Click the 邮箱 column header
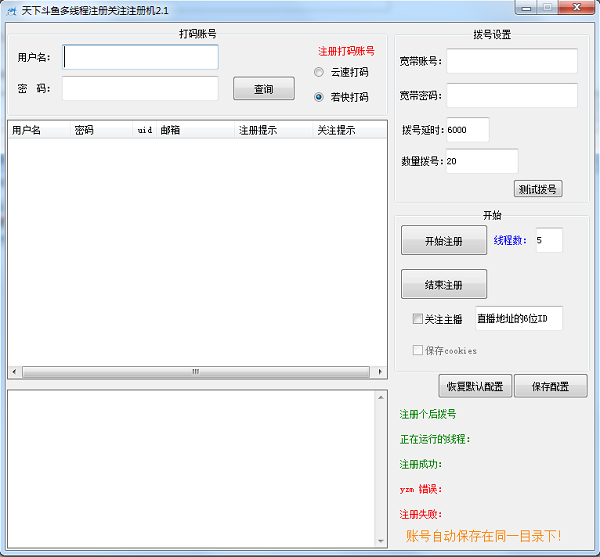Image resolution: width=600 pixels, height=557 pixels. click(x=195, y=130)
